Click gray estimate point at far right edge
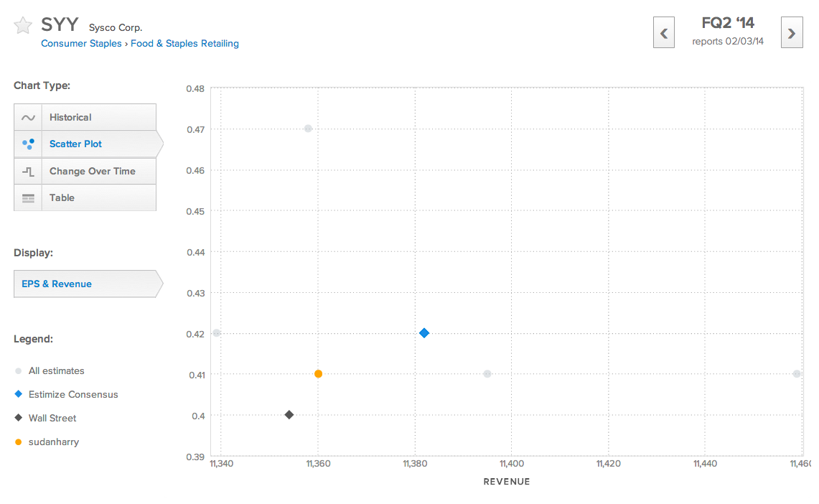 (797, 374)
